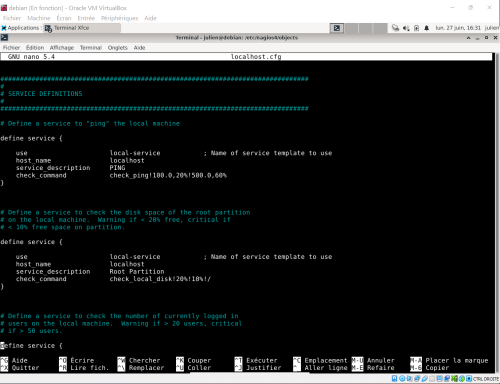Select Terminal Xfce taskbar button
Screen dimensions: 500x384
pos(82,28)
